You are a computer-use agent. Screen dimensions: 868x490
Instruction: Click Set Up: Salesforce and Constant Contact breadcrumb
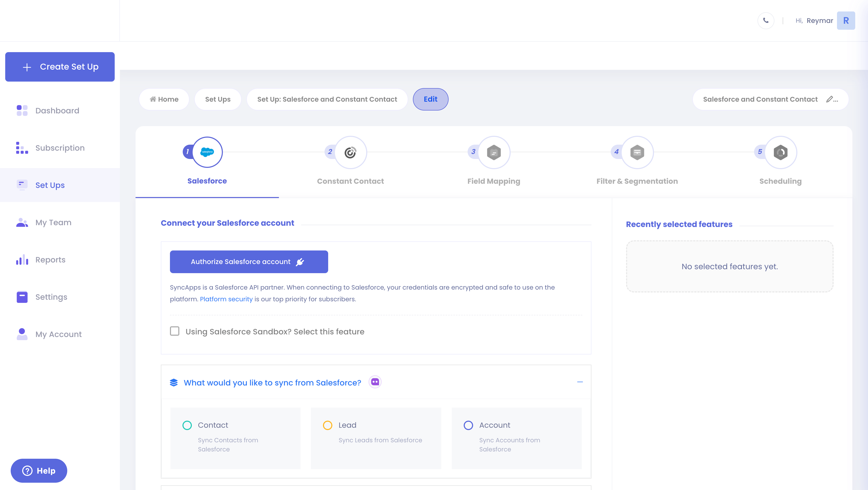pyautogui.click(x=327, y=99)
